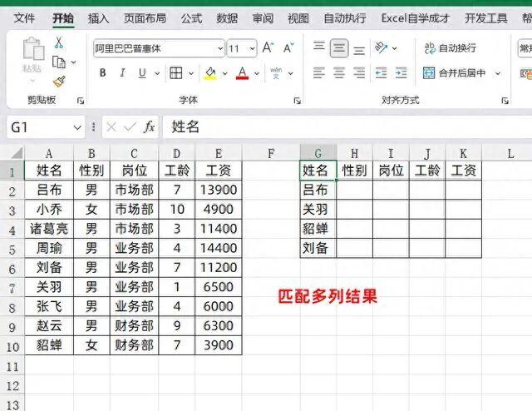Click the Paste clipboard icon
This screenshot has width=532, height=411.
33,48
